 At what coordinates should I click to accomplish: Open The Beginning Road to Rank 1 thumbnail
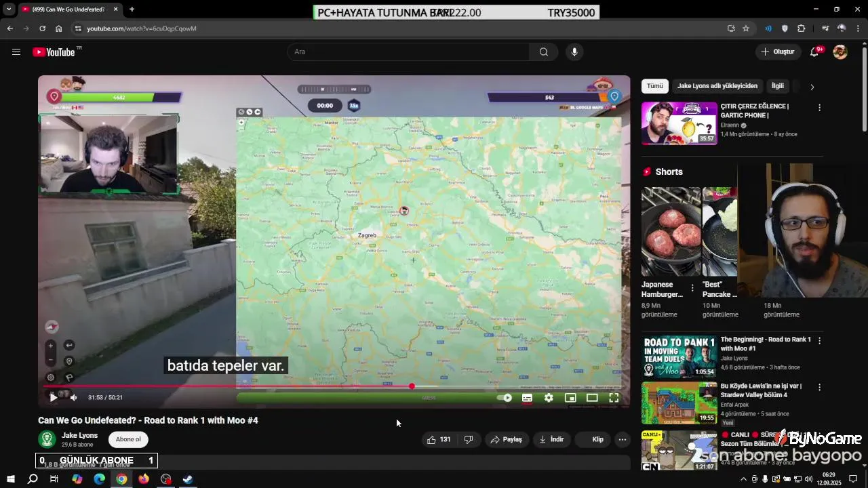pyautogui.click(x=679, y=357)
